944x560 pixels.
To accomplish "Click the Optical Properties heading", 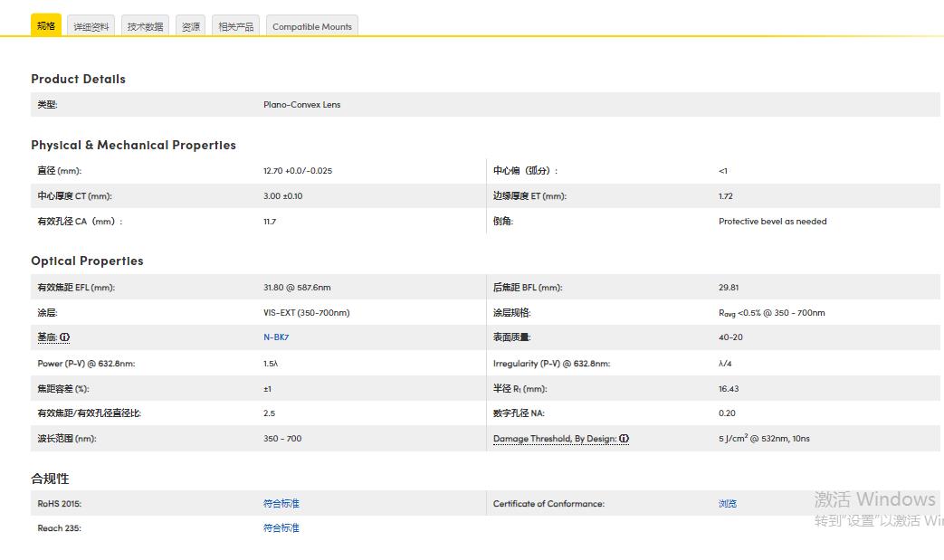I will [x=87, y=261].
